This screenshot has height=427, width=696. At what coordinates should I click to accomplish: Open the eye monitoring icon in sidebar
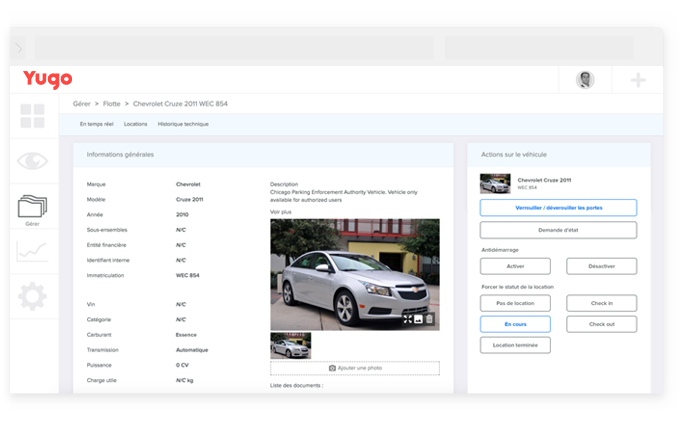point(32,161)
